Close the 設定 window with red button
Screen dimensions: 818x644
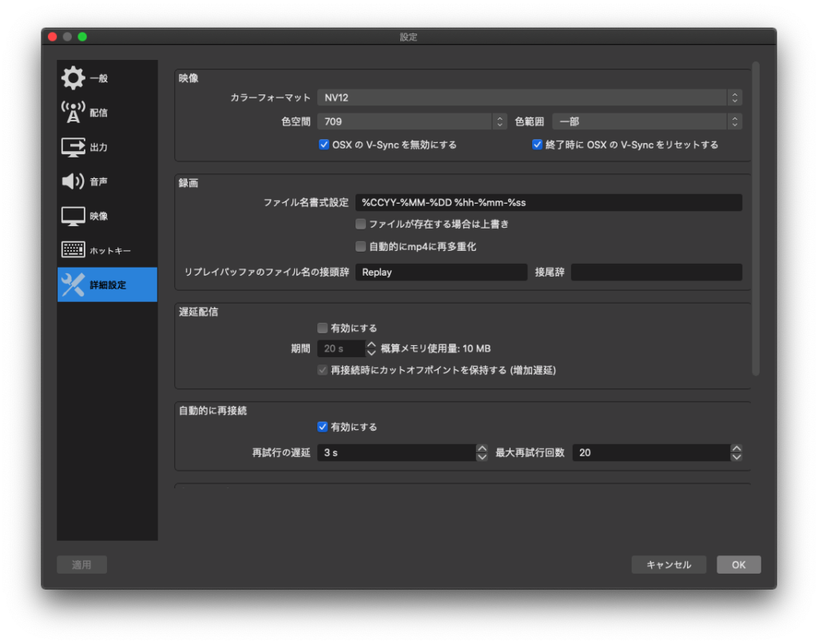(x=52, y=37)
